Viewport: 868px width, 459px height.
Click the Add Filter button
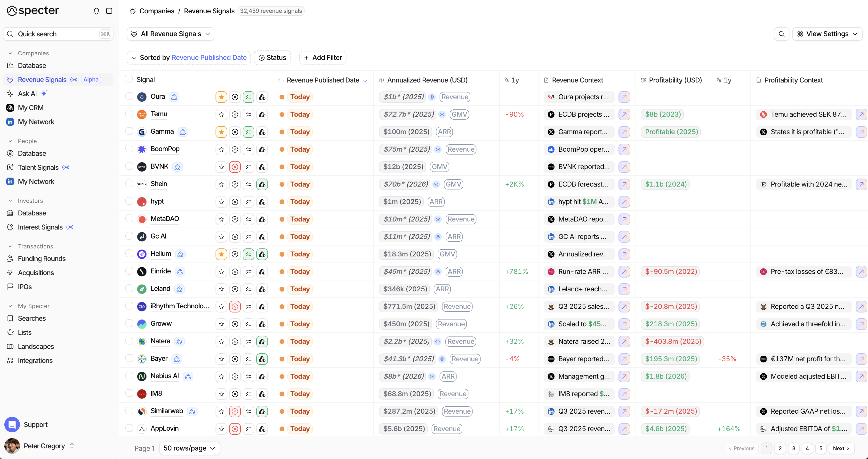coord(323,58)
